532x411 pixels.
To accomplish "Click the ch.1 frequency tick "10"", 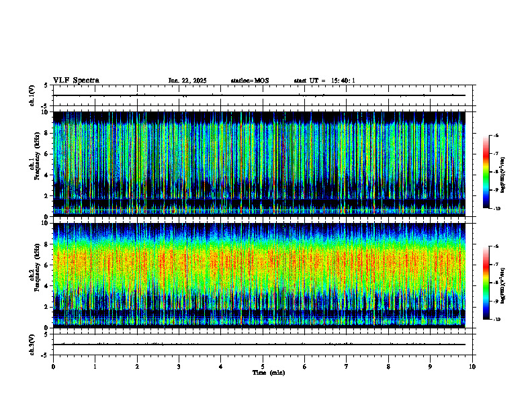I will pyautogui.click(x=46, y=112).
